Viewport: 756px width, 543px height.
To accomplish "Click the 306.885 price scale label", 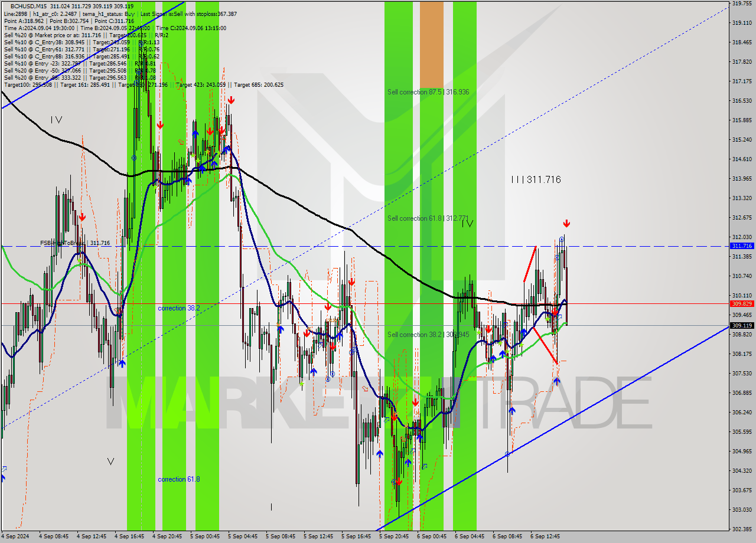I will tap(742, 392).
